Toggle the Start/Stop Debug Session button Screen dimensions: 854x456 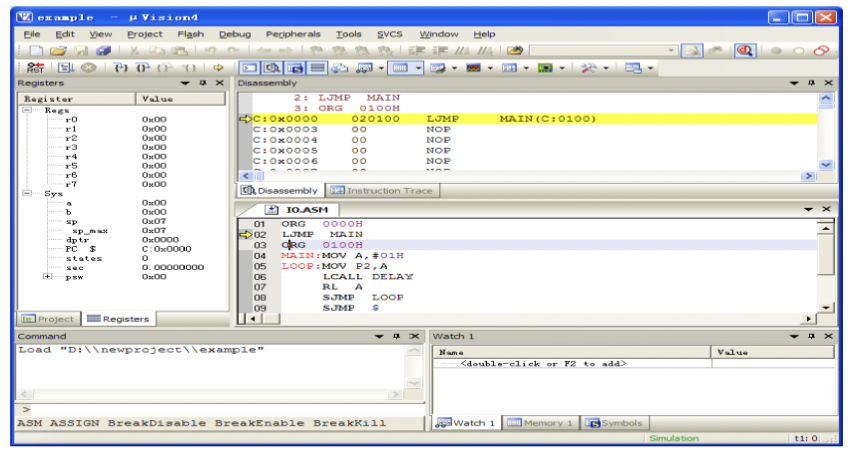[745, 51]
